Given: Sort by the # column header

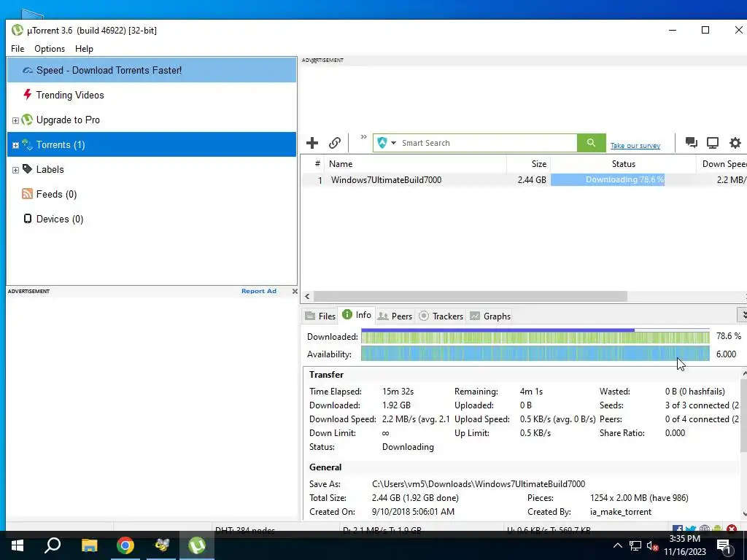Looking at the screenshot, I should pos(313,164).
